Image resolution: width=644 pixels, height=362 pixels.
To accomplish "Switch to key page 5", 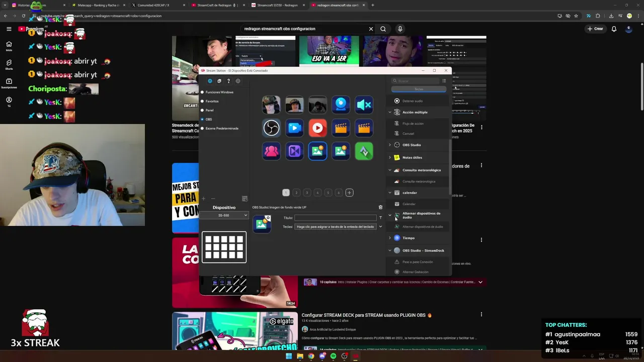I will 328,193.
